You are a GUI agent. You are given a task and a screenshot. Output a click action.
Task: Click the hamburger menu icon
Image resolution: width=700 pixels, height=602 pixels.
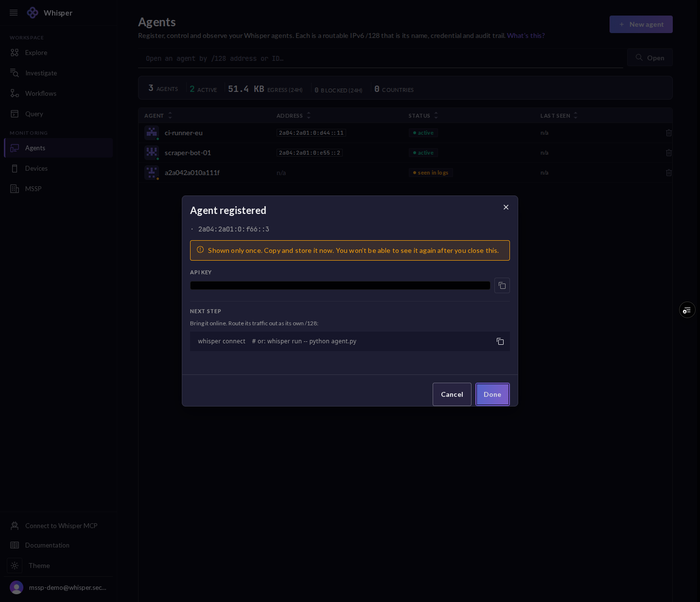[14, 13]
